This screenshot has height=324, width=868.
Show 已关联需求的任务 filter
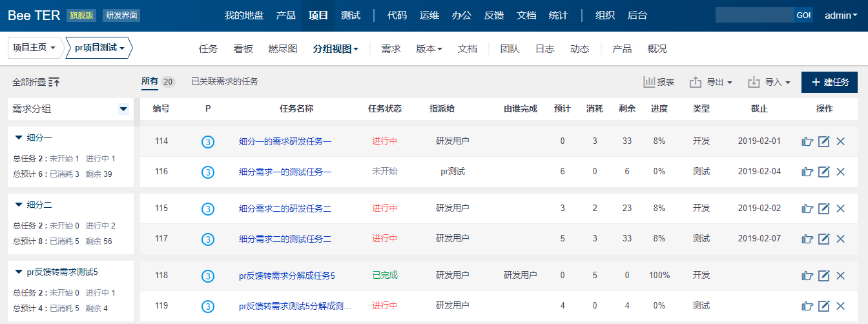click(x=225, y=82)
